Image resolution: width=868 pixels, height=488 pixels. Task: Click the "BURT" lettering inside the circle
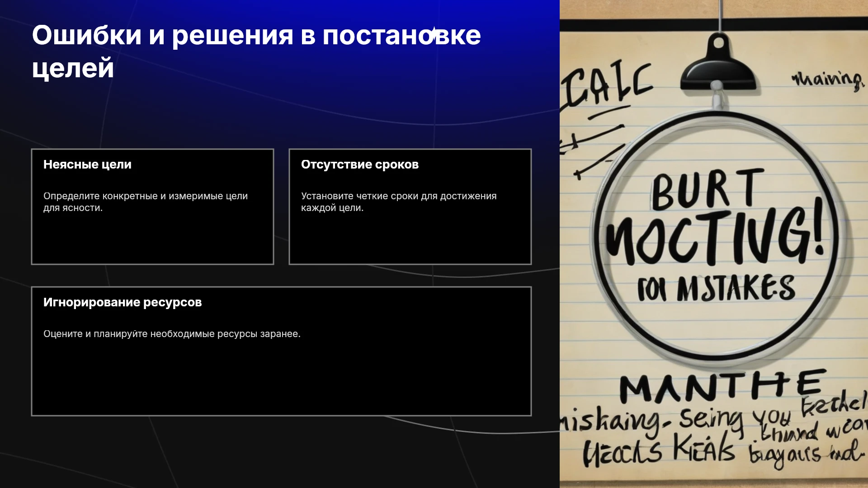pos(707,189)
